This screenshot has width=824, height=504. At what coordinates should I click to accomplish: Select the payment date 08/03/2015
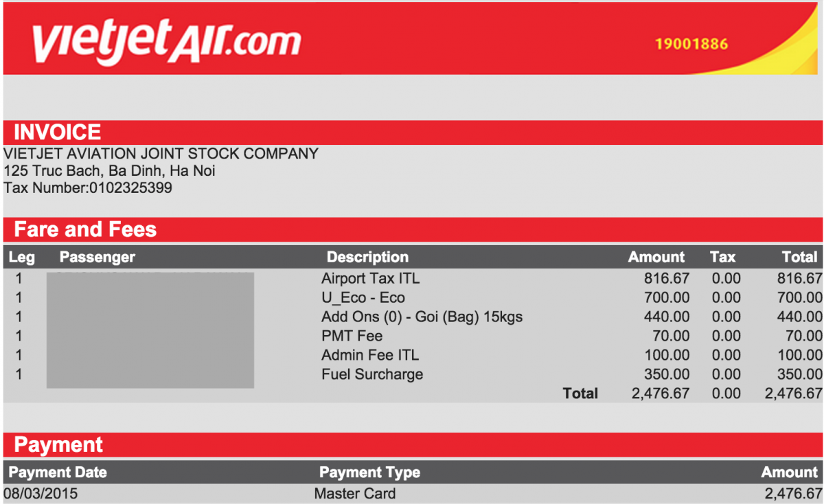[41, 494]
